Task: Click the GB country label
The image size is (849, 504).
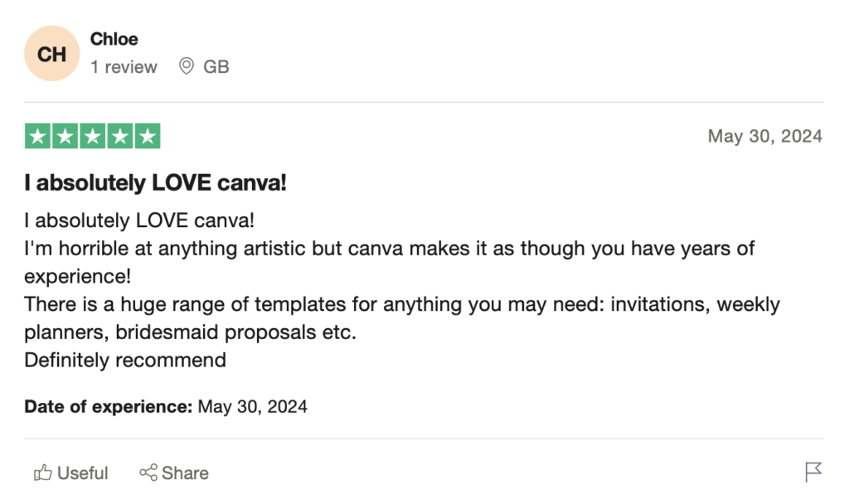Action: pyautogui.click(x=216, y=67)
